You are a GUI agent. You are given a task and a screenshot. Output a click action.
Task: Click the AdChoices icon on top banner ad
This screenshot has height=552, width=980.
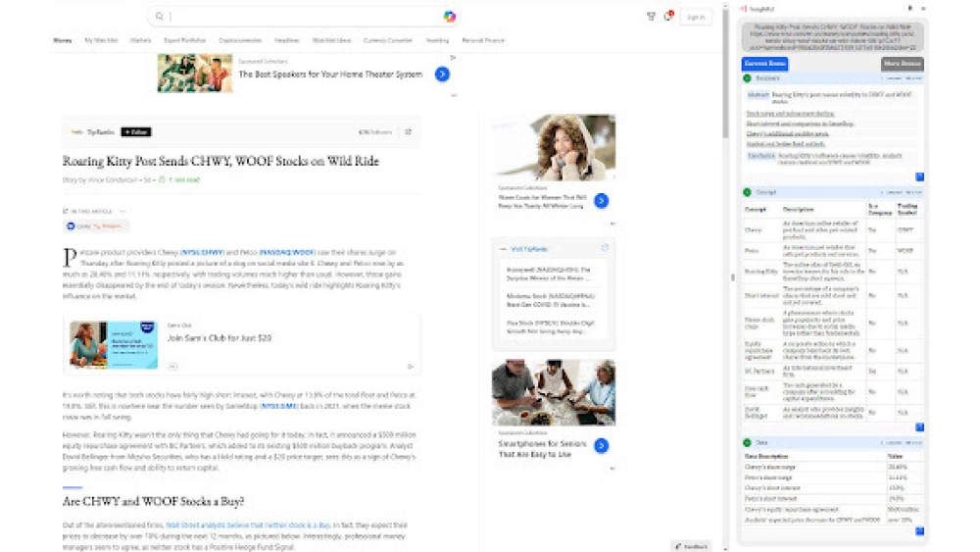tap(453, 58)
